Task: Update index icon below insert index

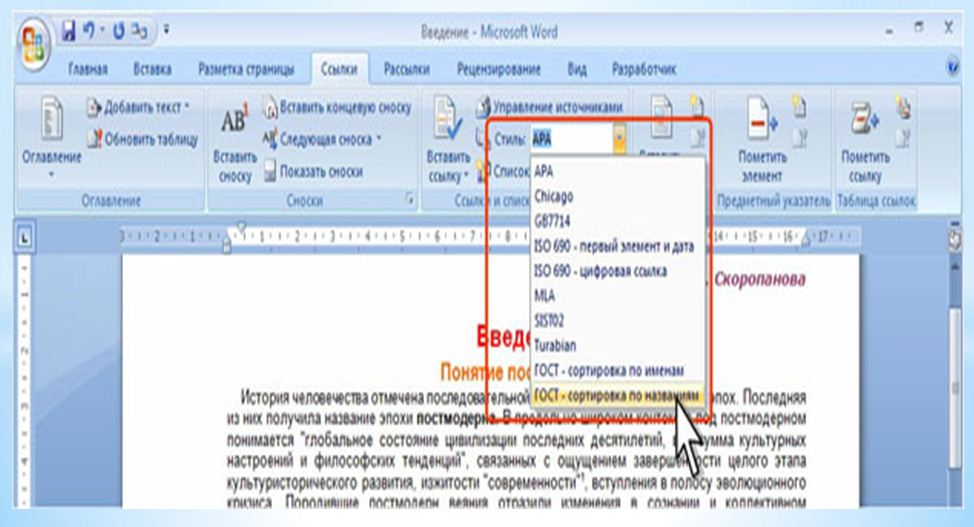Action: [799, 138]
